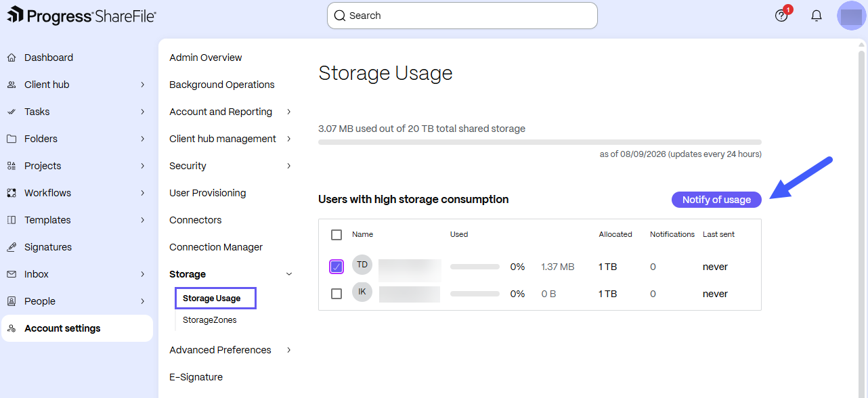Focus the Search input field
868x398 pixels.
click(462, 16)
